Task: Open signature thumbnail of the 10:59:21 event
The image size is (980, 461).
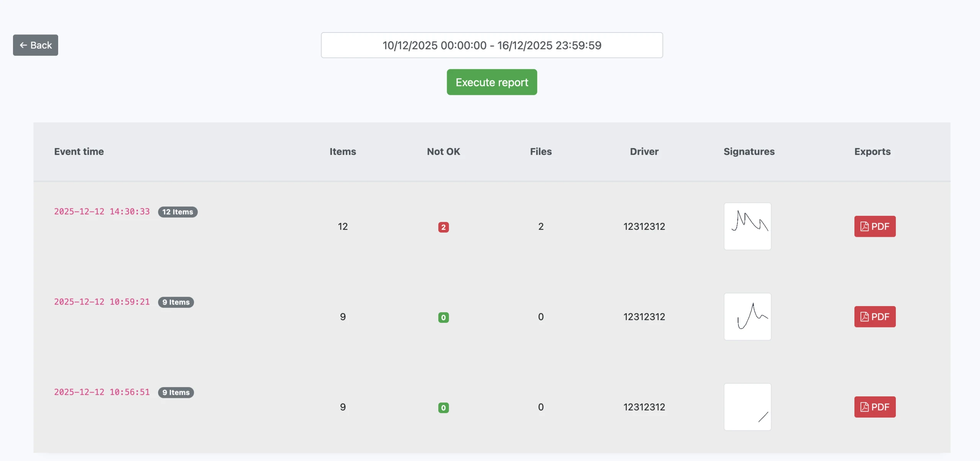Action: coord(748,317)
